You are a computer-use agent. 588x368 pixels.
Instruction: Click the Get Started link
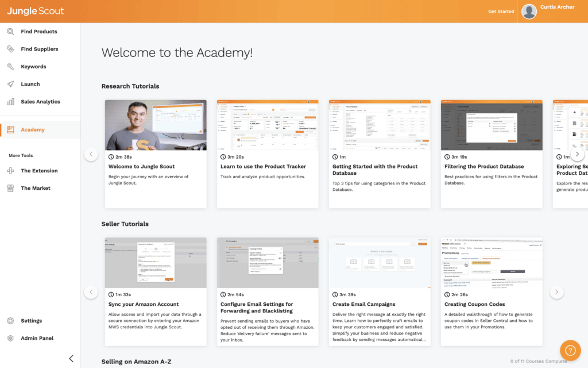501,11
